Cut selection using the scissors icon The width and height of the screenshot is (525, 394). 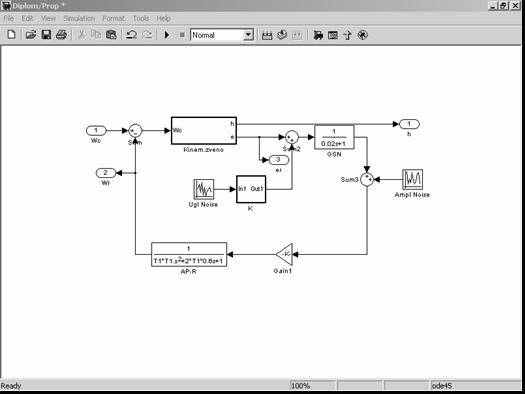pyautogui.click(x=81, y=34)
